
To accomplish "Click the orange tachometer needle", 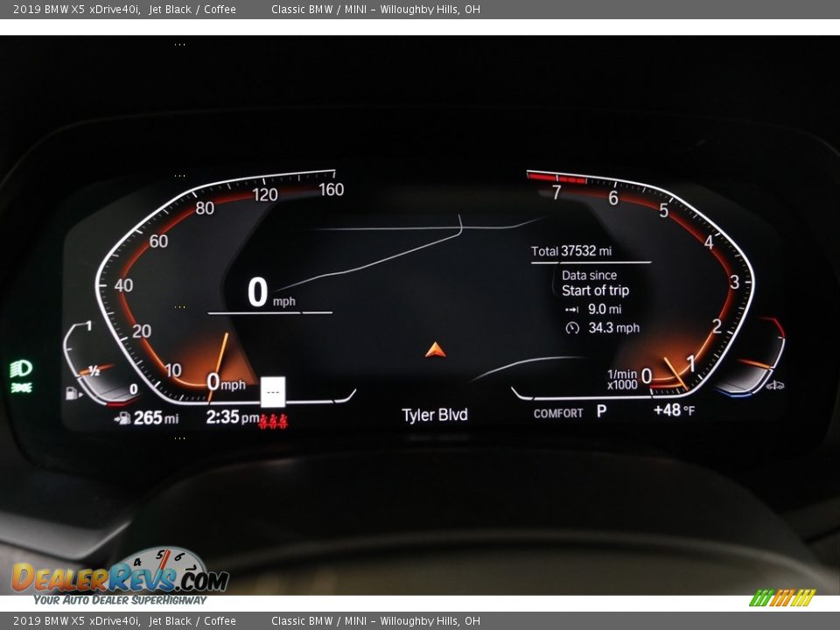I will pyautogui.click(x=675, y=373).
